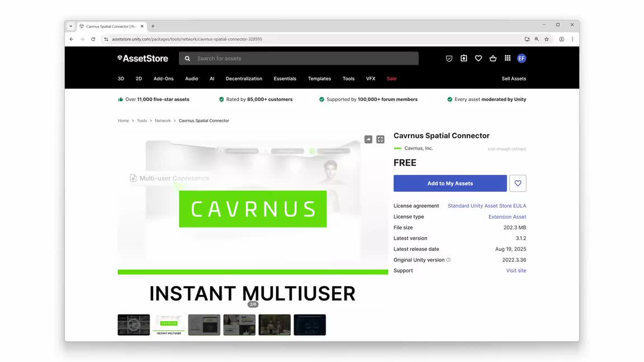Select the fifth gallery thumbnail
This screenshot has height=362, width=644.
[x=275, y=325]
